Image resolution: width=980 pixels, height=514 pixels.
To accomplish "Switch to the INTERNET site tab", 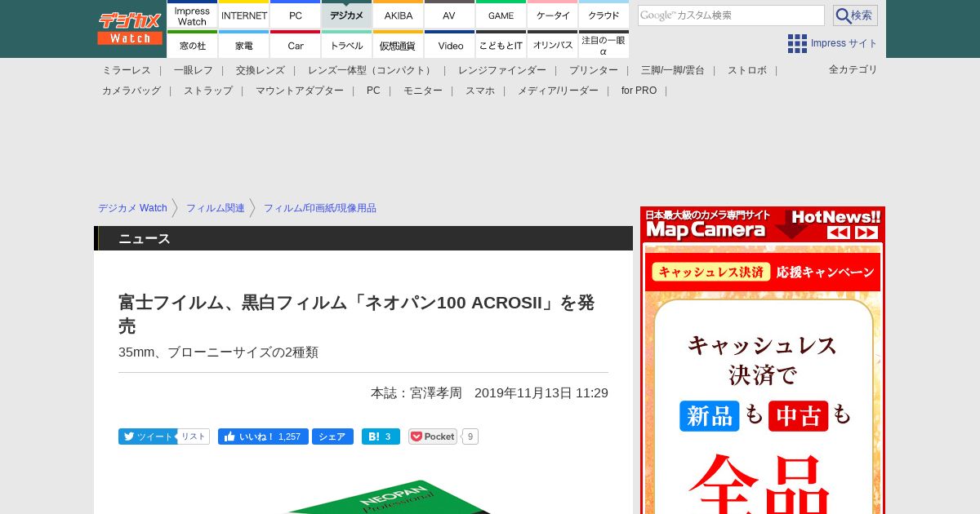I will 244,16.
